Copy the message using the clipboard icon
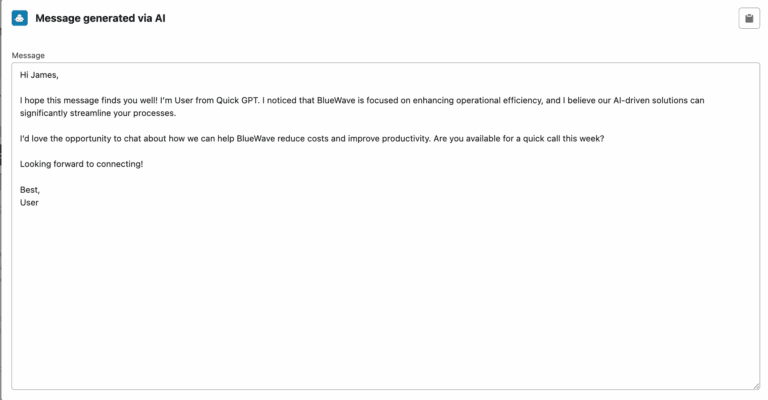This screenshot has width=768, height=400. click(749, 18)
